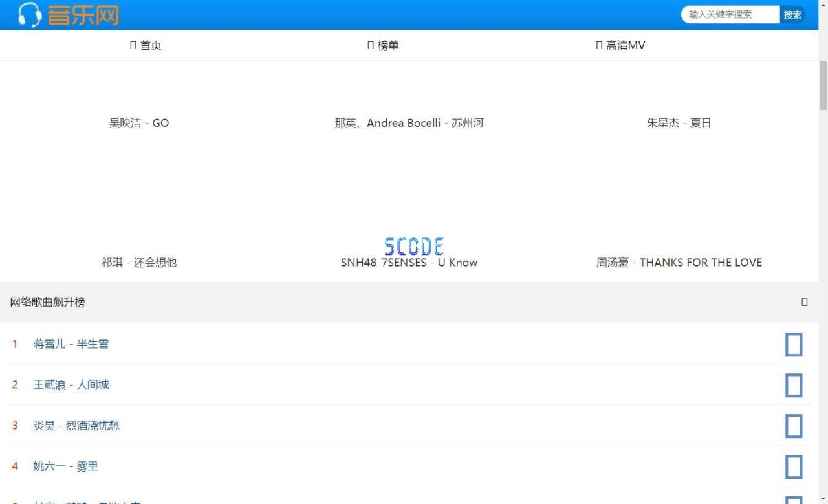The image size is (828, 504).
Task: Open ranked song 王贰浪 - 人间城
Action: tap(71, 385)
